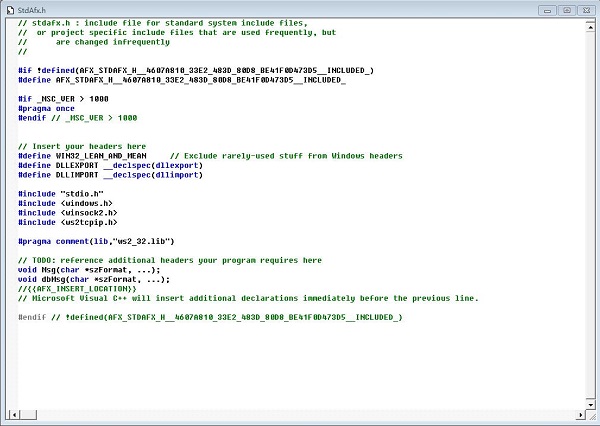Maximize the StdAfx.h window
600x426 pixels.
click(x=567, y=10)
